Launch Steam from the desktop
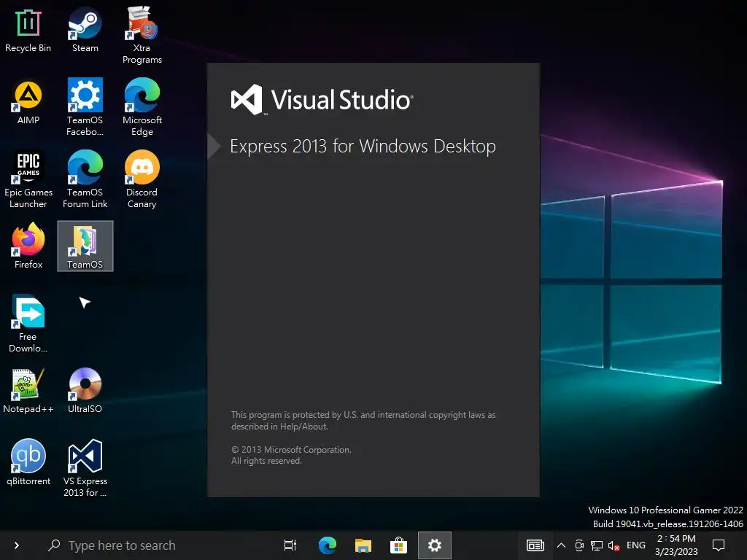747x560 pixels. pos(85,29)
